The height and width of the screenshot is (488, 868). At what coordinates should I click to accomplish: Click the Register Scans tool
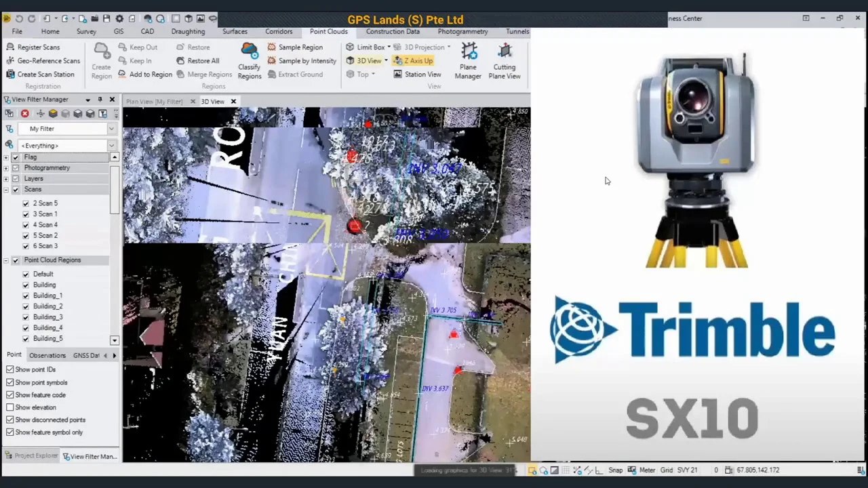33,47
